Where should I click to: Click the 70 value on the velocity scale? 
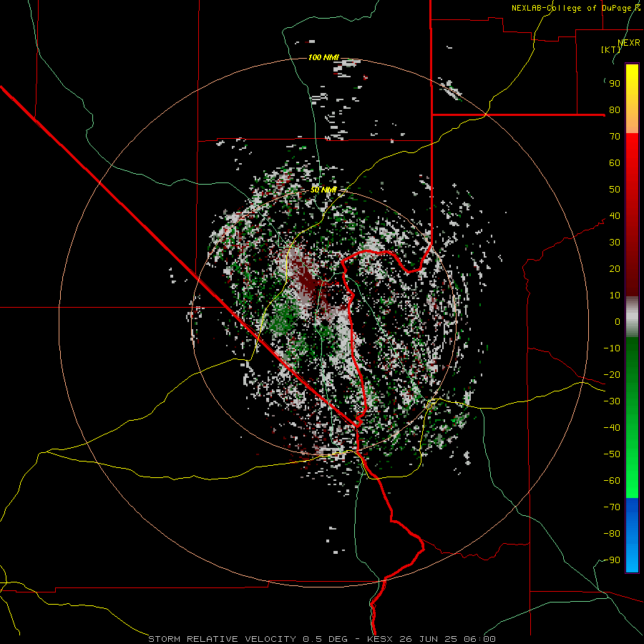tap(615, 137)
